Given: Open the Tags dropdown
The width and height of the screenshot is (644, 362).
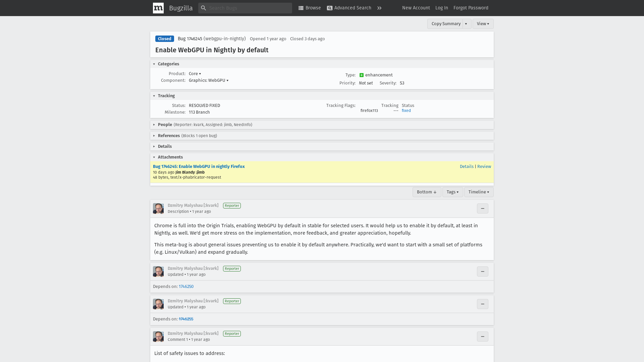Looking at the screenshot, I should [x=452, y=192].
